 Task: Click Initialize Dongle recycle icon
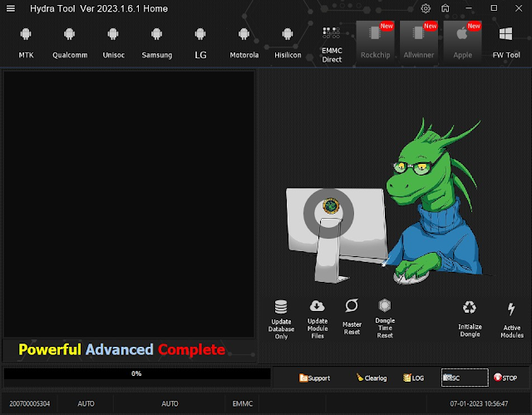pyautogui.click(x=470, y=308)
